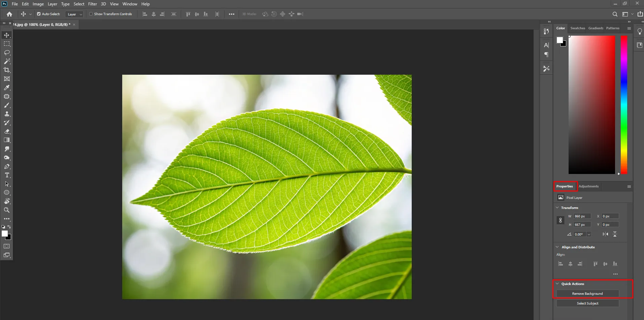Choose the Eraser tool
The image size is (644, 320).
[x=7, y=132]
